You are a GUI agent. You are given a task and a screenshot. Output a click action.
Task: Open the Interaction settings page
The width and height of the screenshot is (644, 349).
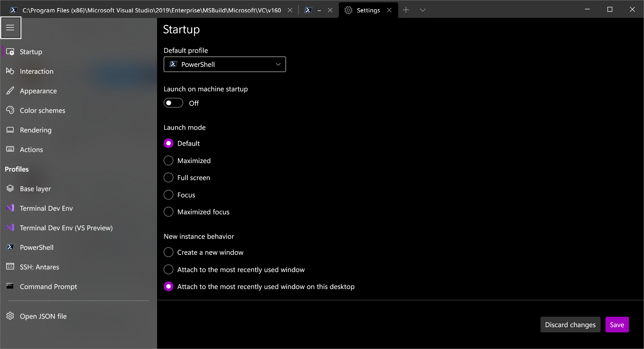[x=78, y=71]
